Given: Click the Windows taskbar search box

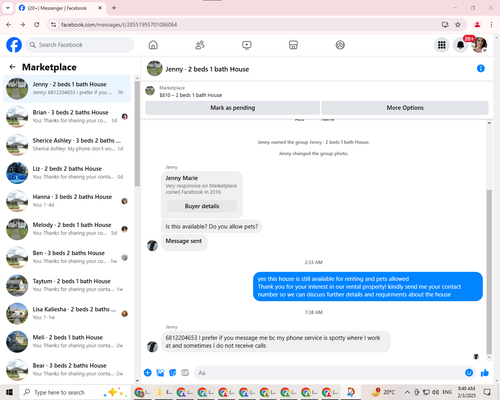Looking at the screenshot, I should (75, 392).
